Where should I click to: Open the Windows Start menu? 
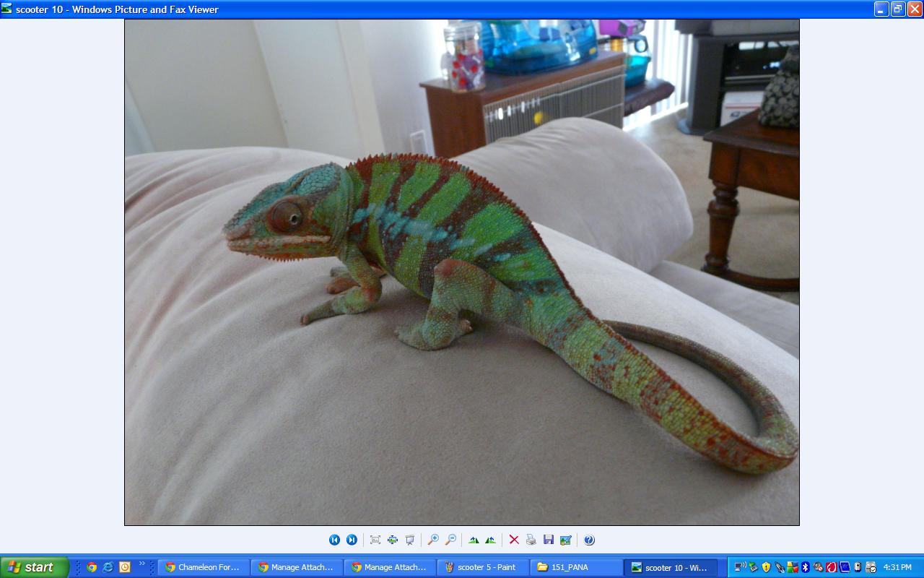[x=34, y=567]
